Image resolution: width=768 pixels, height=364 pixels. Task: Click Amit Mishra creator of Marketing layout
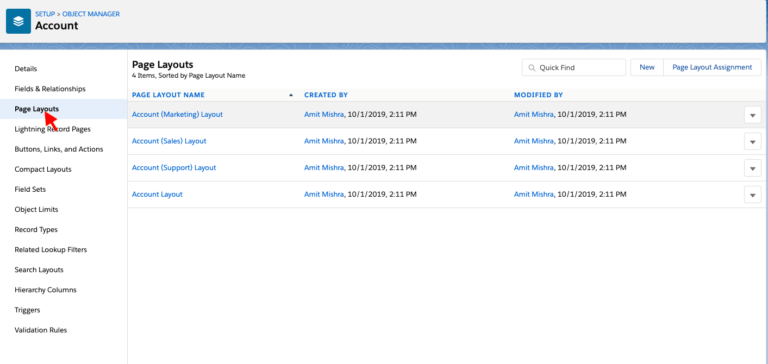point(324,114)
